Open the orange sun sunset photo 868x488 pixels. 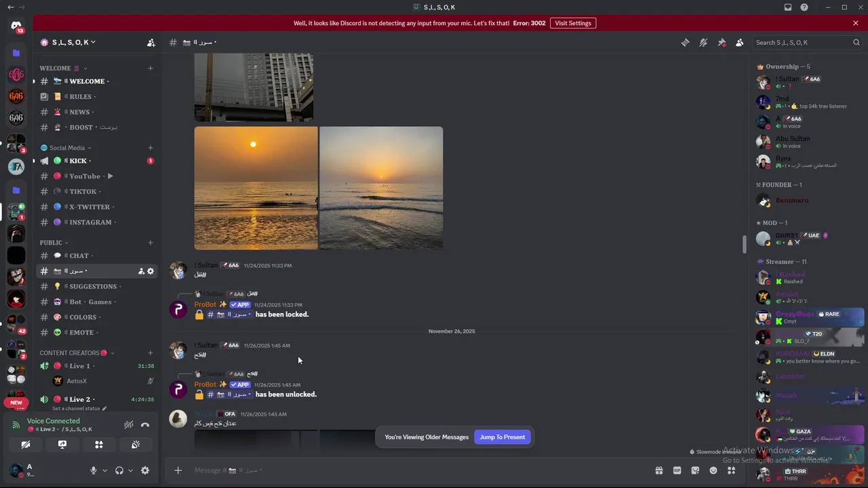(256, 188)
